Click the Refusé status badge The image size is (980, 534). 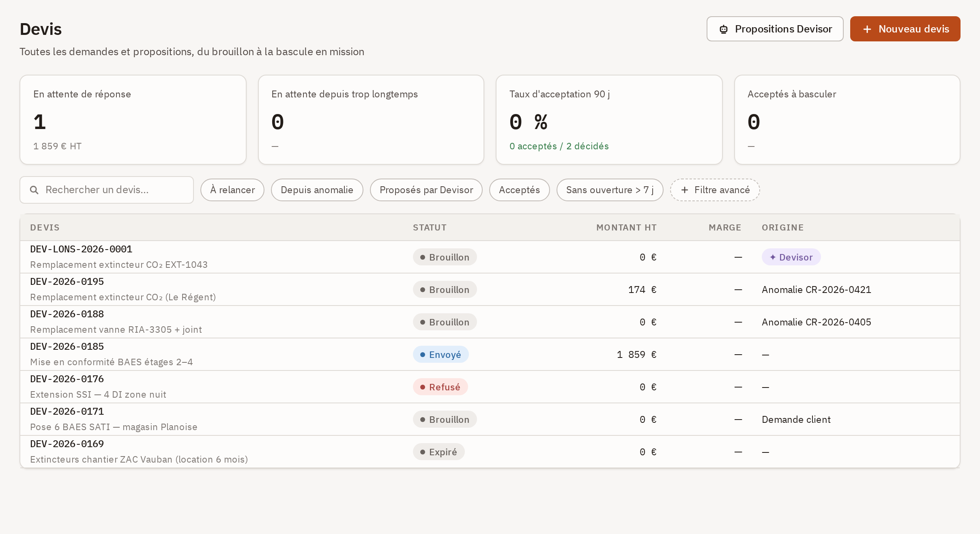click(440, 387)
